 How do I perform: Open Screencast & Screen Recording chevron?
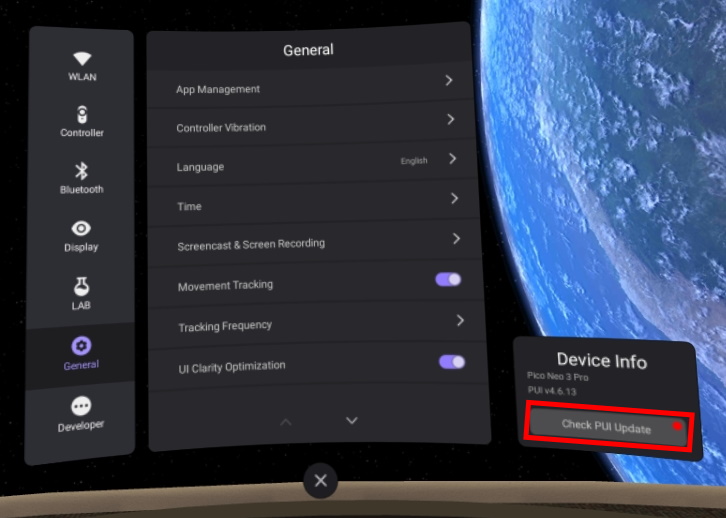click(x=456, y=238)
